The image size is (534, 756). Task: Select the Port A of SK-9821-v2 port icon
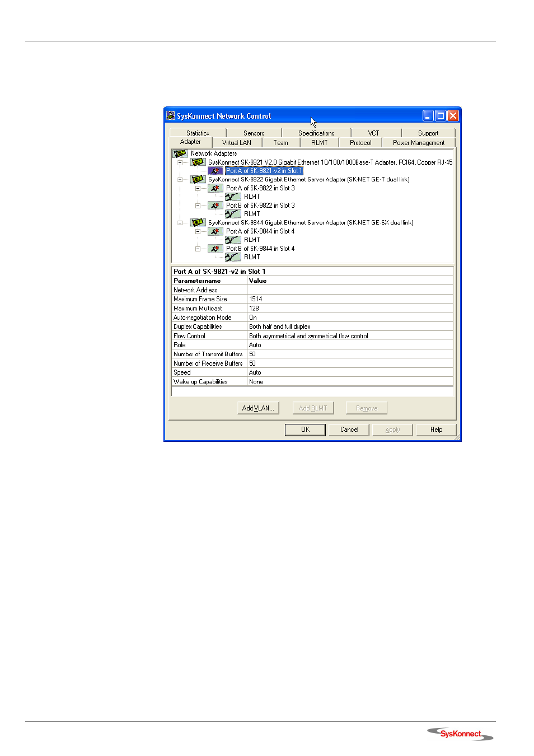(216, 171)
